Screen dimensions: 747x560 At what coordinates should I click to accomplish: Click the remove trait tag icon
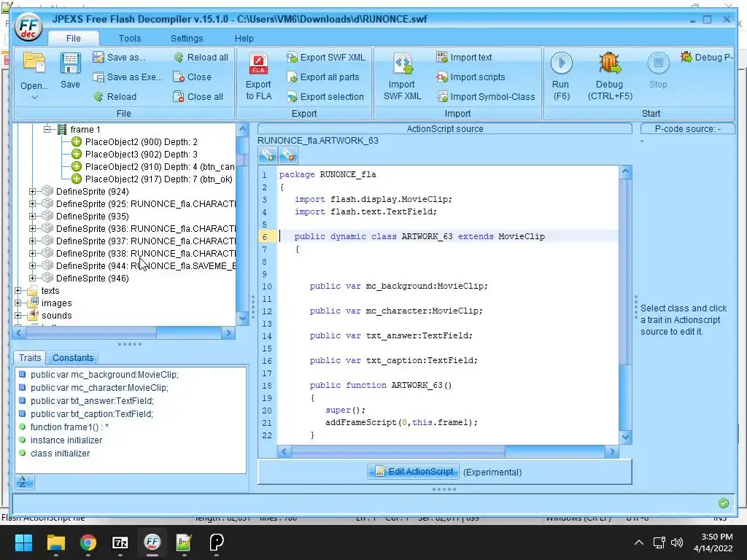point(287,155)
